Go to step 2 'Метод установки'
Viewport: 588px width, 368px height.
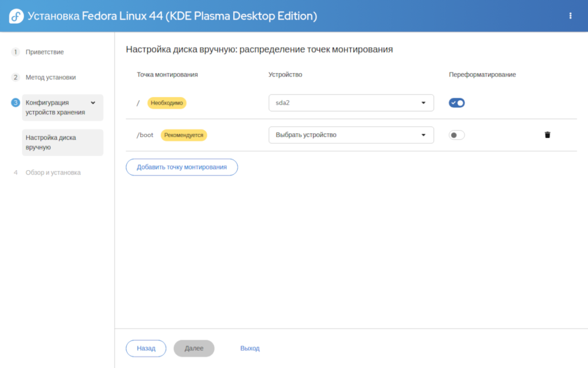point(51,78)
